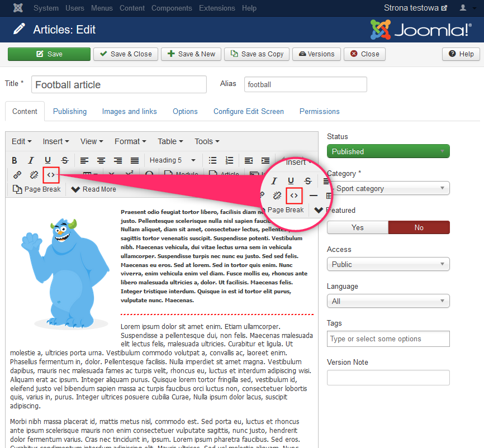Open the Components menu
Image resolution: width=484 pixels, height=448 pixels.
pos(172,8)
